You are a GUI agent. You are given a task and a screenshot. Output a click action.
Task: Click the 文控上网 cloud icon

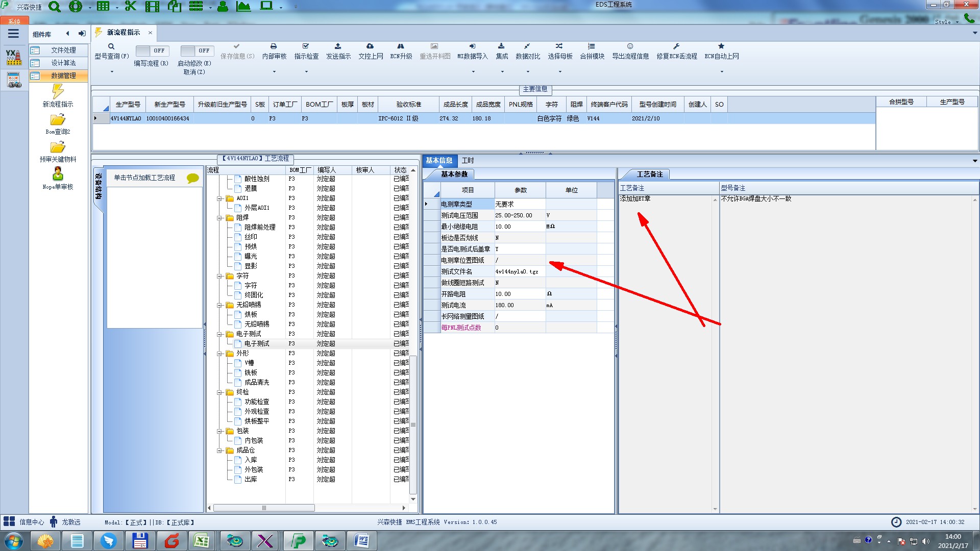coord(370,46)
